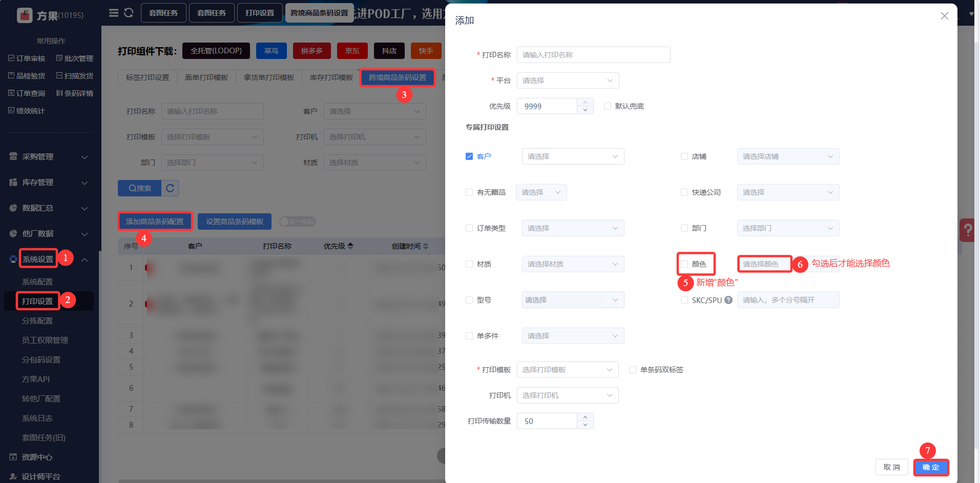Click the 库存管理 sidebar icon
The image size is (980, 483).
[13, 182]
